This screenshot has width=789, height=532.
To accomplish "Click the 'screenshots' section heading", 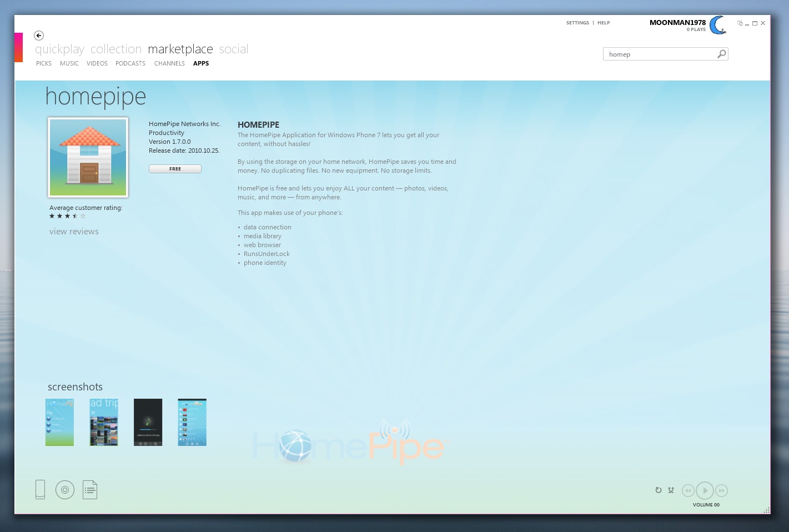I will tap(75, 387).
